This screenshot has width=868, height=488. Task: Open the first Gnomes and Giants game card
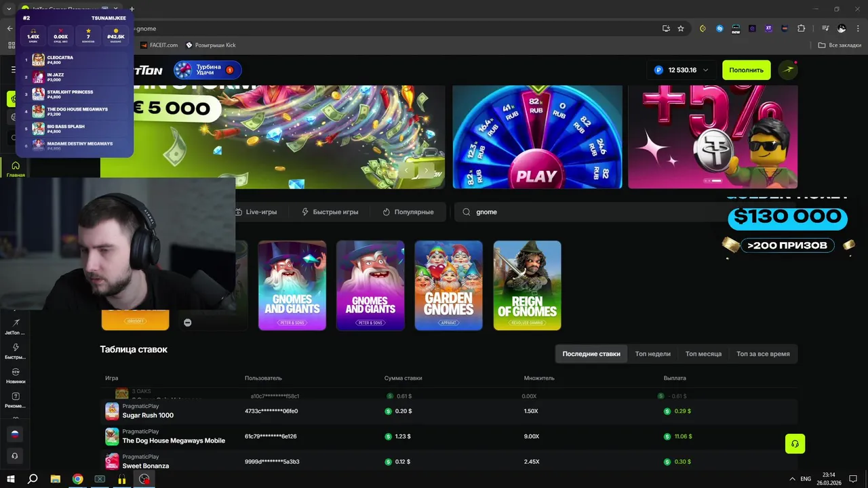[x=292, y=285]
